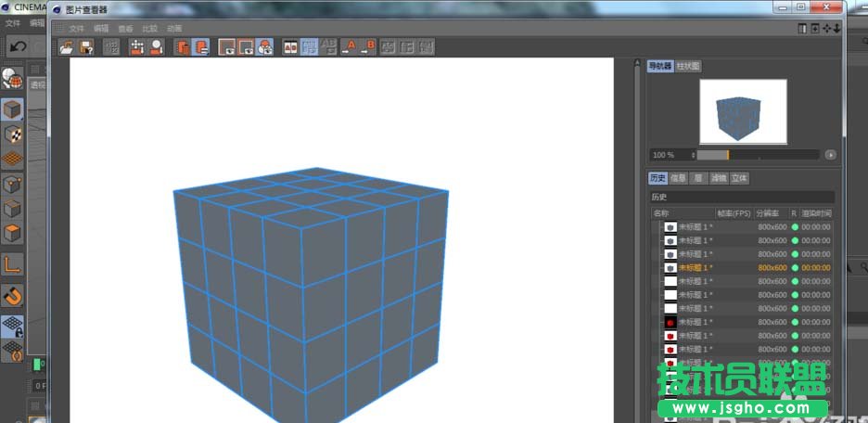868x423 pixels.
Task: Click the Set as A comparison icon
Action: click(351, 47)
